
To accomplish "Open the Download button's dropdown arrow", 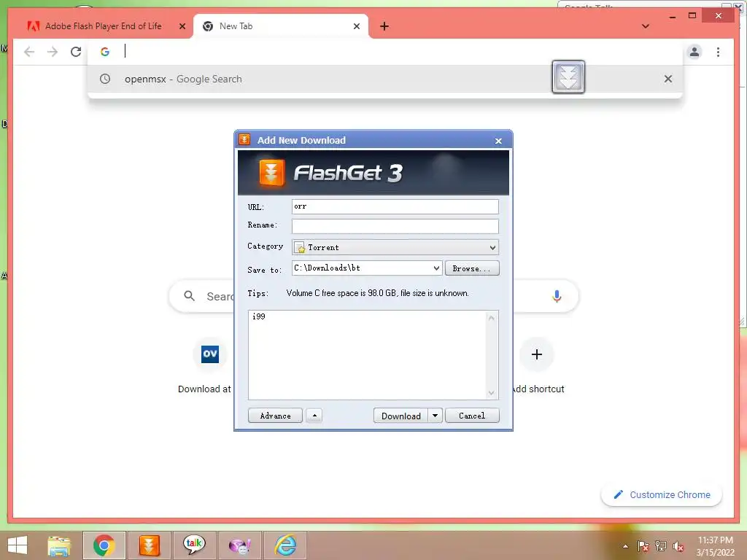I will (435, 416).
